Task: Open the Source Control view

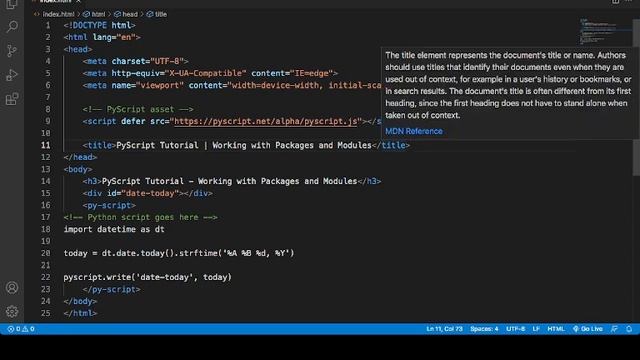Action: coord(12,51)
